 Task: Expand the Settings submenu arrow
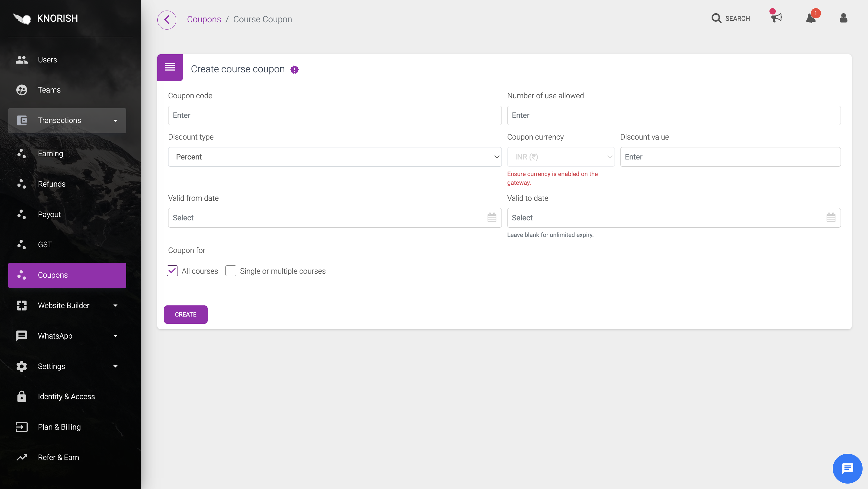click(x=115, y=366)
